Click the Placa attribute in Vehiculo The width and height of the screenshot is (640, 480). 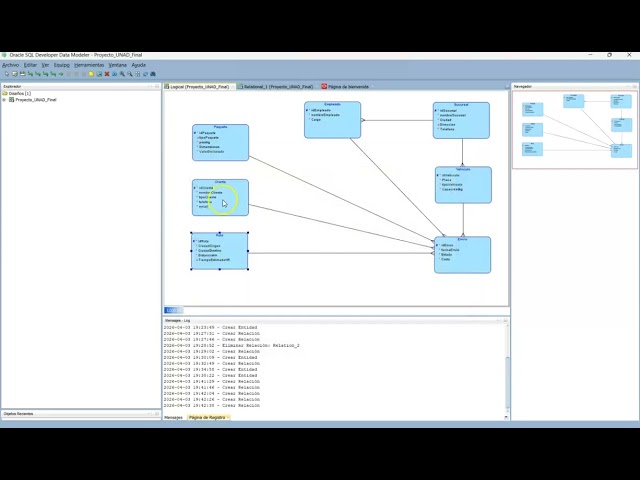point(447,180)
